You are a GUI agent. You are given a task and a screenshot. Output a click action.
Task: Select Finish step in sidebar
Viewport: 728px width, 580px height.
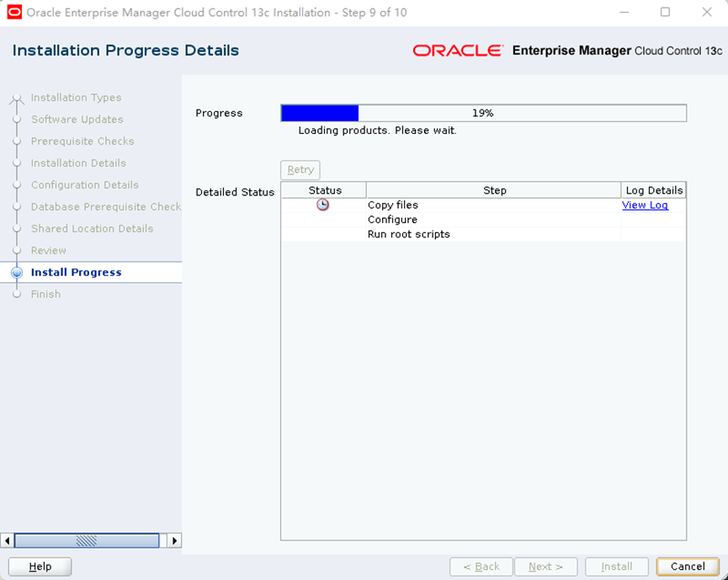[46, 294]
